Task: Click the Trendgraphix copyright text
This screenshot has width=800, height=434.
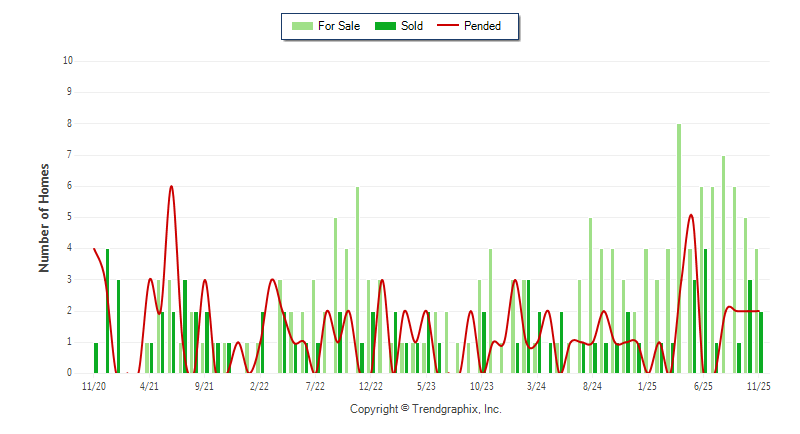Action: pyautogui.click(x=425, y=409)
